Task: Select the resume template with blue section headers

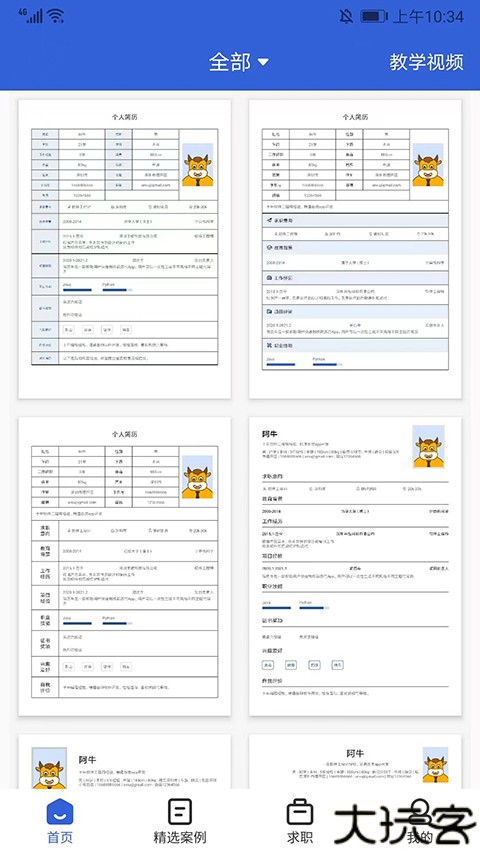Action: point(355,249)
